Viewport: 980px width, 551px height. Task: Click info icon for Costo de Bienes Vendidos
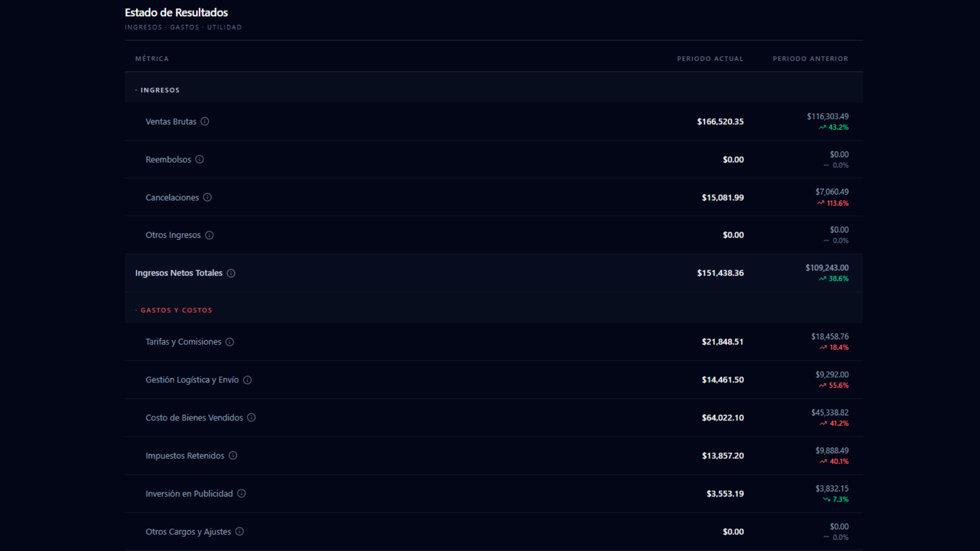point(252,417)
